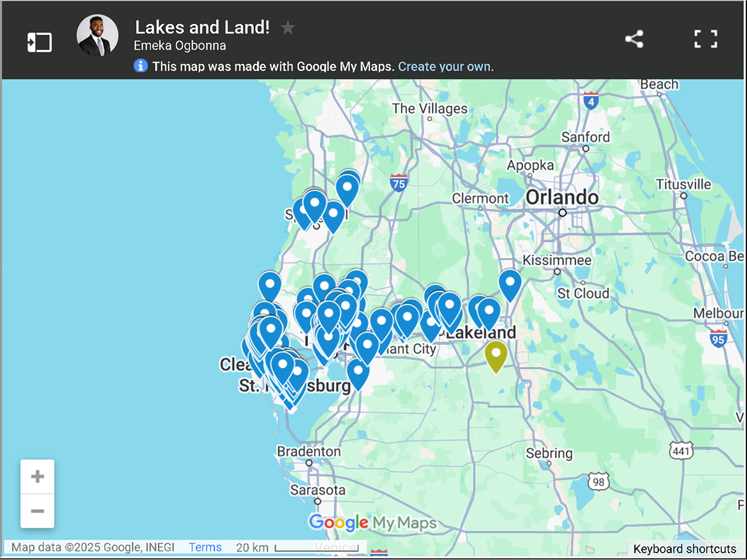The width and height of the screenshot is (747, 560).
Task: Click the Lakes and Land! title
Action: point(202,27)
